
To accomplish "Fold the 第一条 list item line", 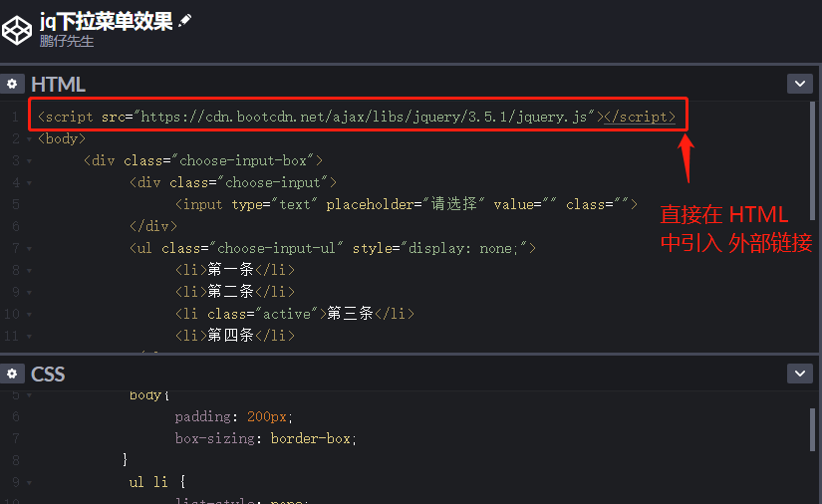I will point(29,271).
